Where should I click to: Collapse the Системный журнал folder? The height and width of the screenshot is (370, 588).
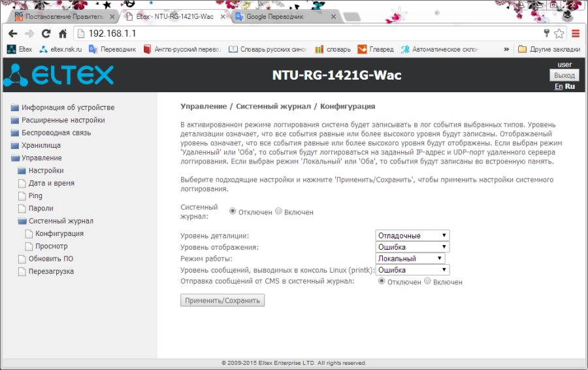(56, 221)
